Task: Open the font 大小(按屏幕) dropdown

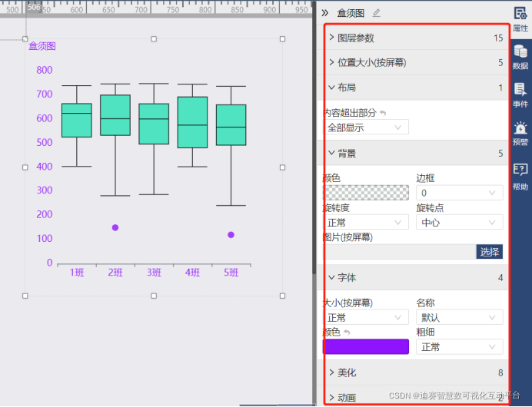Action: pos(366,317)
